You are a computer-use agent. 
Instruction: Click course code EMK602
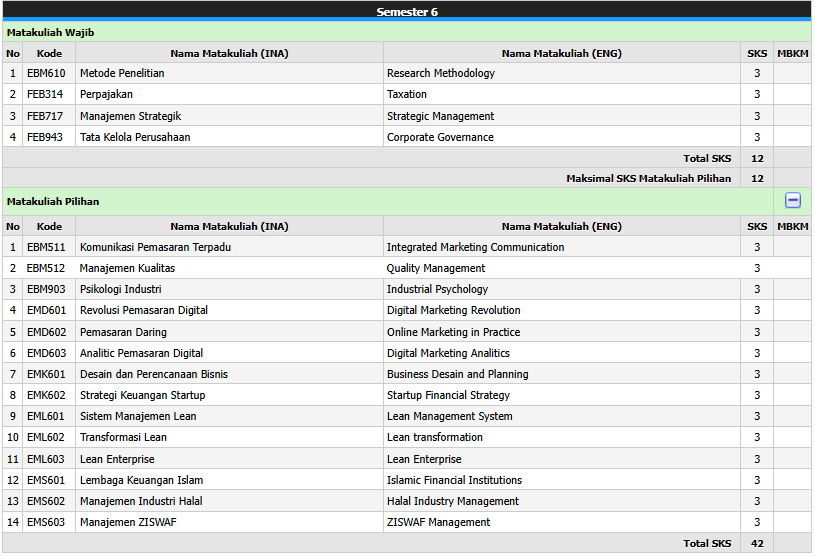46,395
